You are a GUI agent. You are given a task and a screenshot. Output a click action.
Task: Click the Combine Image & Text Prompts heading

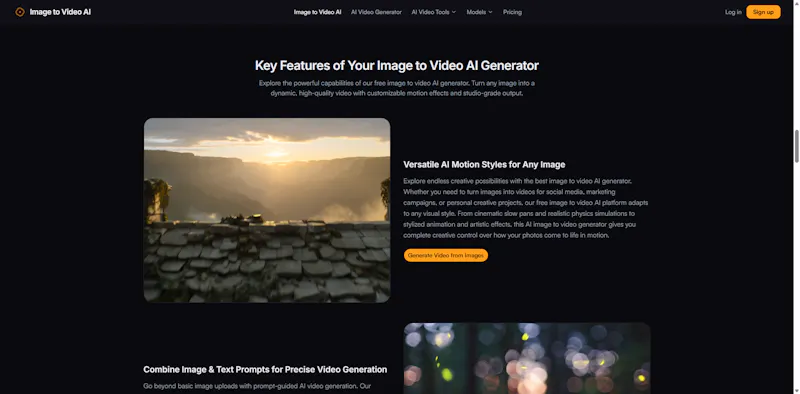click(x=265, y=370)
